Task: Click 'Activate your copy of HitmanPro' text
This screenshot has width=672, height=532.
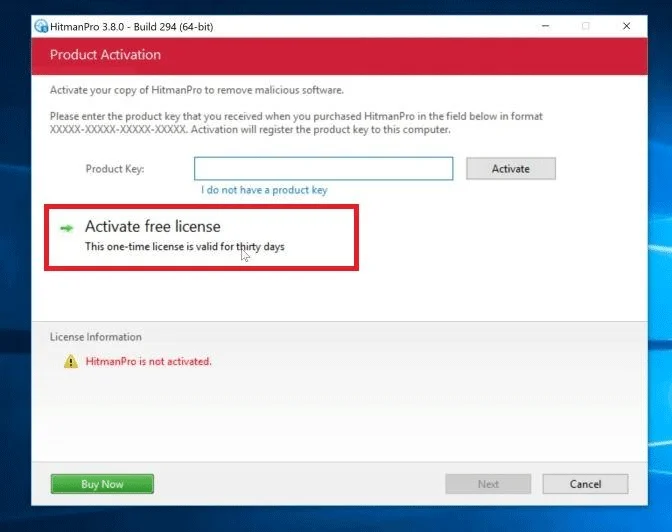Action: pyautogui.click(x=197, y=90)
